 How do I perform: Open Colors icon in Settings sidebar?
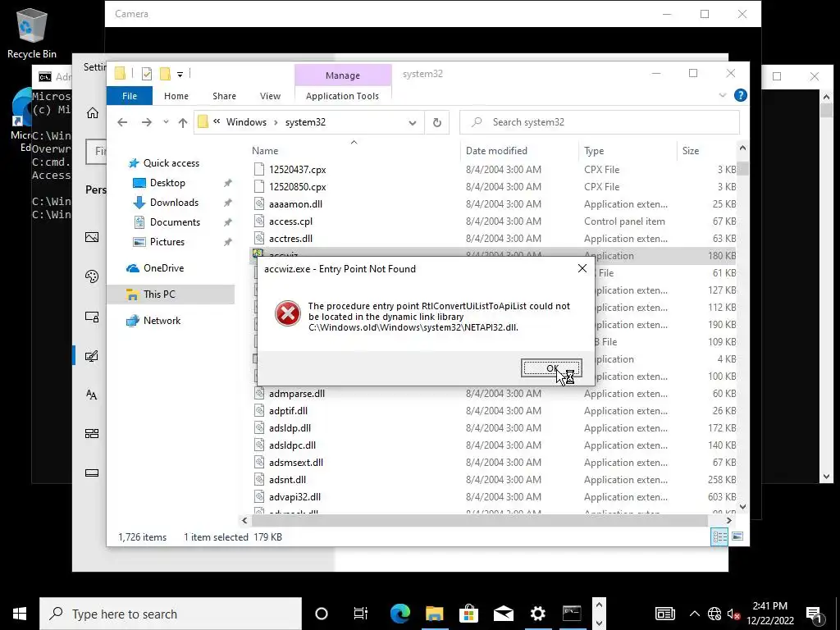point(92,276)
